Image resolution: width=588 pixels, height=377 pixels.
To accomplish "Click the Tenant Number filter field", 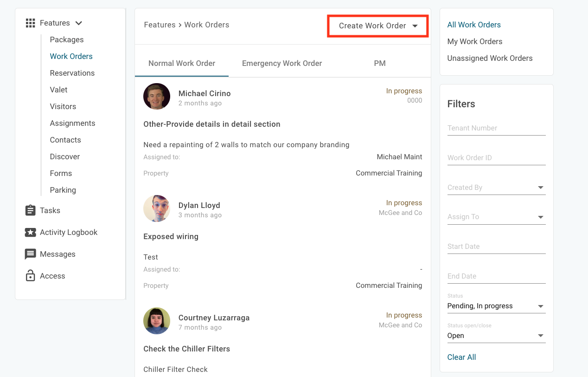I will coord(496,128).
